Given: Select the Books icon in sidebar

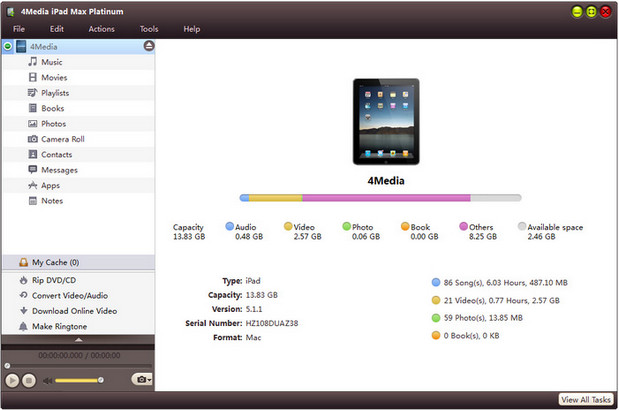Looking at the screenshot, I should [33, 108].
